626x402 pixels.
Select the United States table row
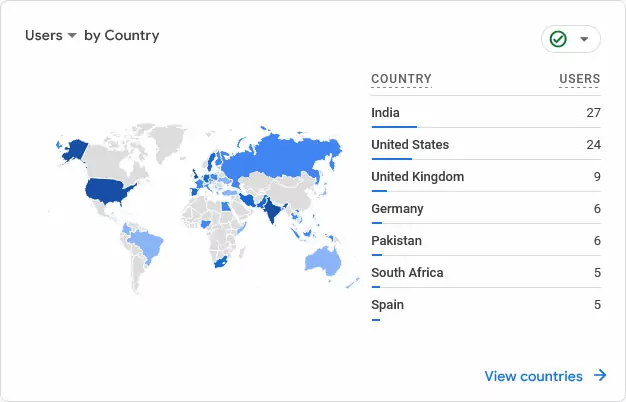point(485,145)
